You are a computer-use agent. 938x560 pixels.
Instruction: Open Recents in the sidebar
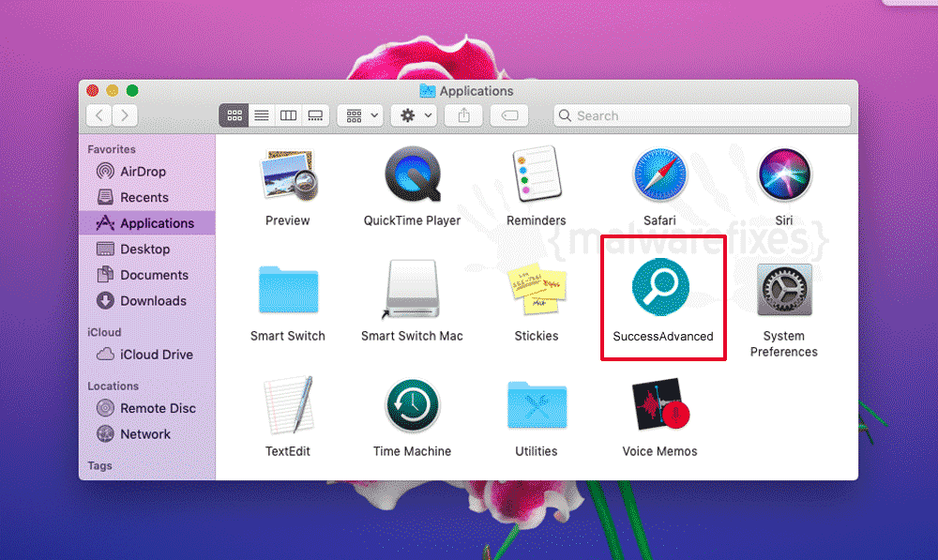[x=147, y=197]
